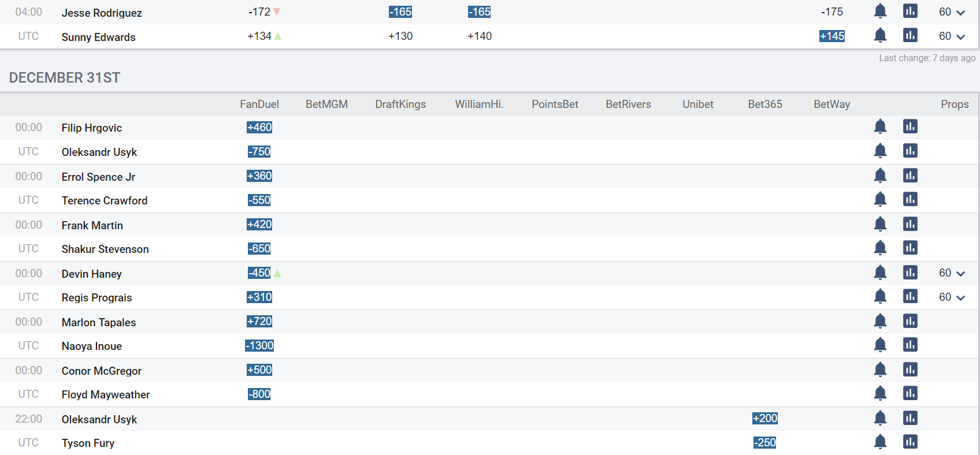980x455 pixels.
Task: Set alert bell on first Oleksandr Usyk -750 row
Action: (x=880, y=151)
